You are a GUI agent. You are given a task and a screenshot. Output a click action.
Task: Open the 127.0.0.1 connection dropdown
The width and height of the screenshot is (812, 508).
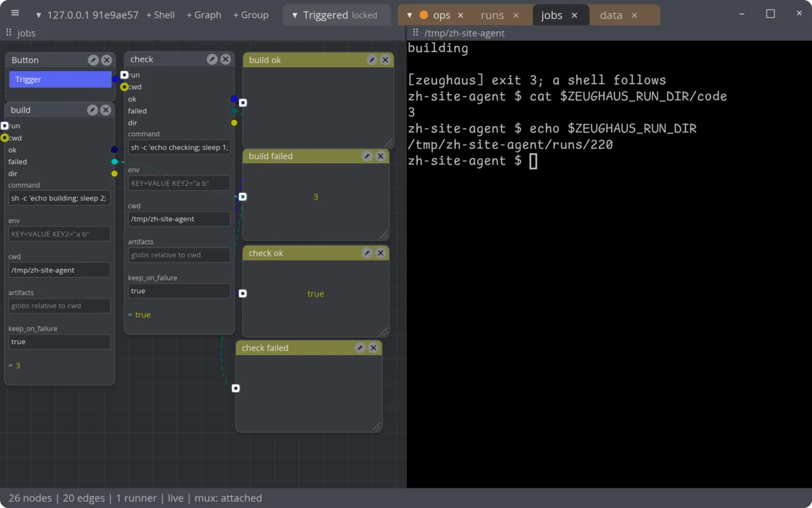click(x=87, y=15)
